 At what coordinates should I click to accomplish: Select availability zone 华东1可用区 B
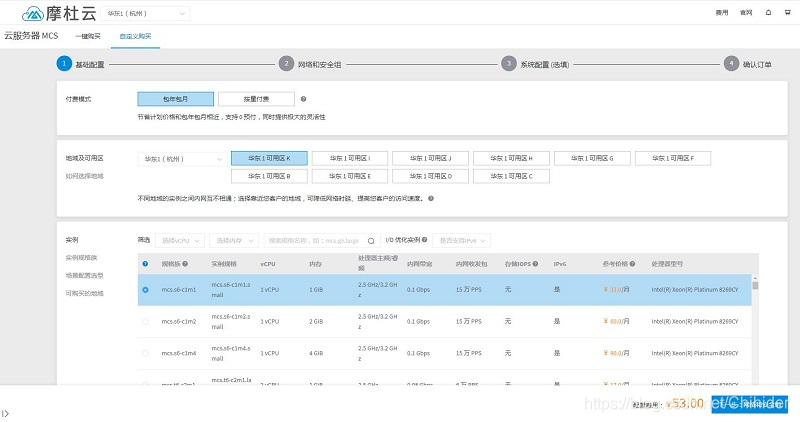click(x=269, y=176)
